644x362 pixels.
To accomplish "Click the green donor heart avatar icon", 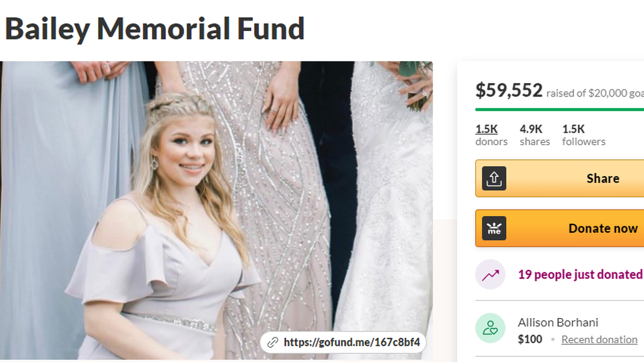I will tap(490, 328).
